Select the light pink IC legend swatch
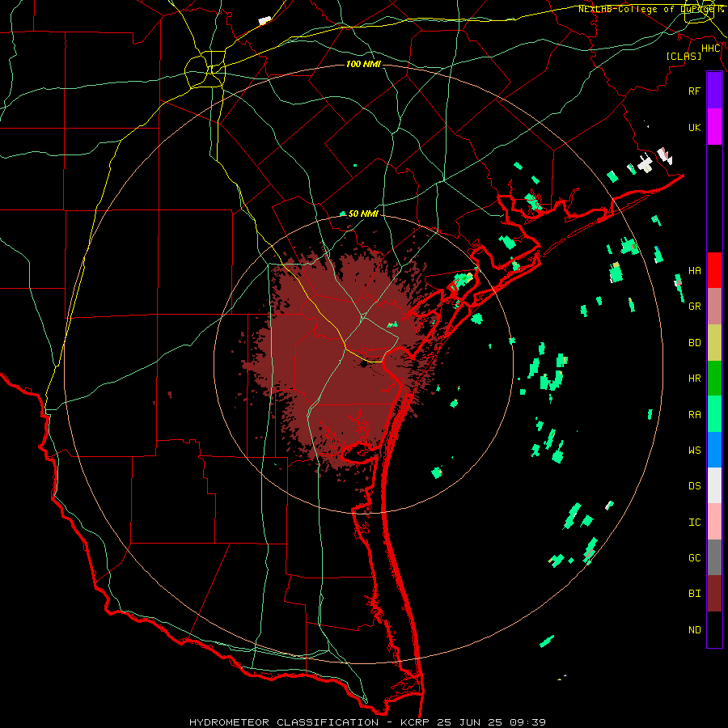The height and width of the screenshot is (728, 728). [x=714, y=522]
